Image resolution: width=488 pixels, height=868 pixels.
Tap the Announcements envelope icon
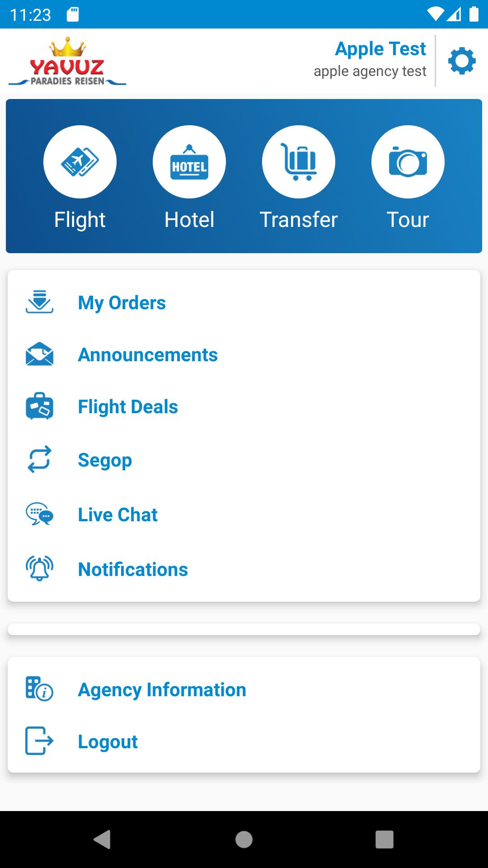point(40,354)
